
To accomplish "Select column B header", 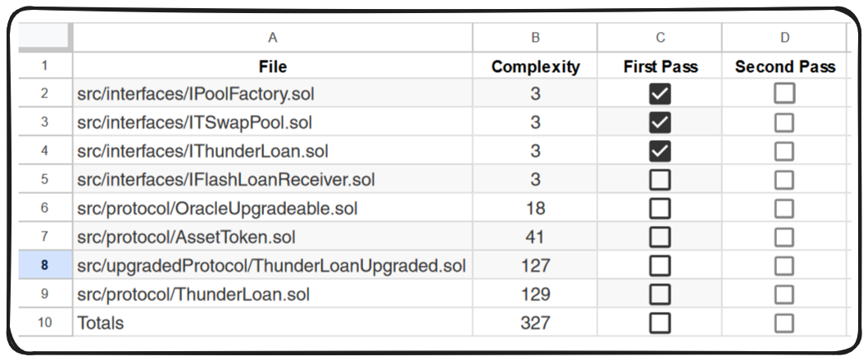I will [535, 38].
